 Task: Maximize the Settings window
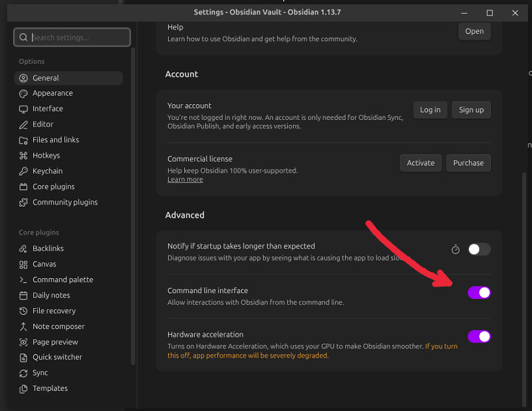tap(490, 13)
